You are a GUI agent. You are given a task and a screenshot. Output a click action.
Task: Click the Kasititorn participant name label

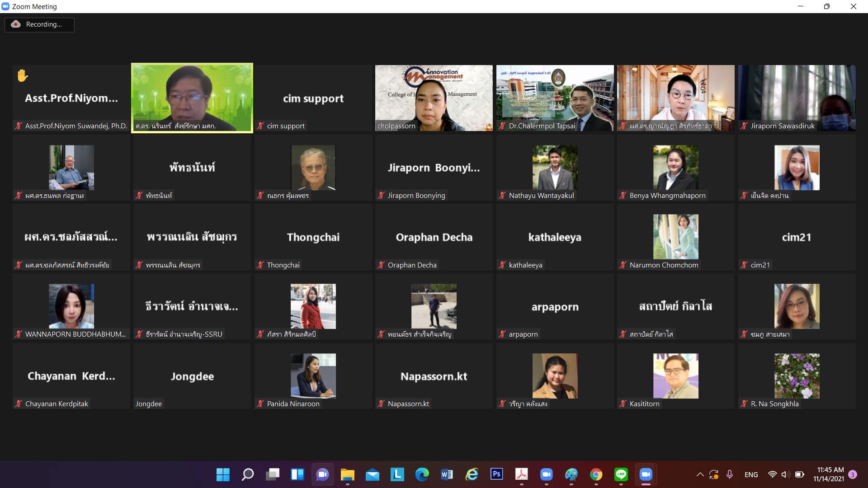tap(644, 404)
